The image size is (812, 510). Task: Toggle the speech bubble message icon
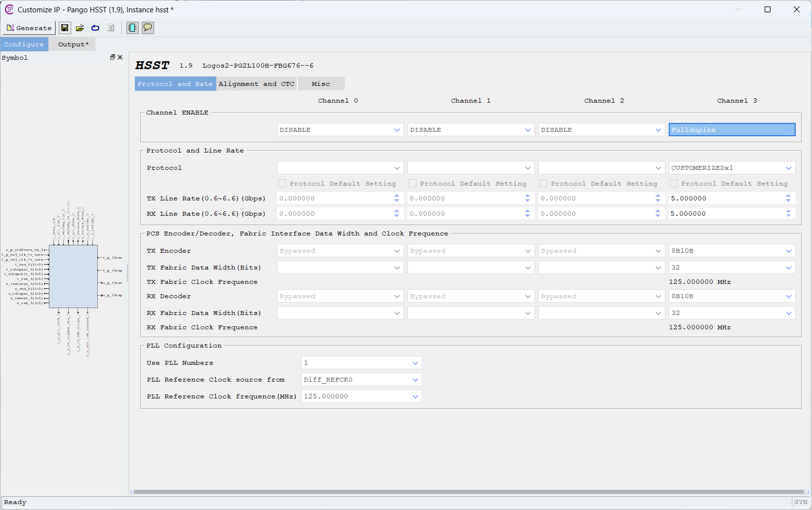pyautogui.click(x=148, y=28)
